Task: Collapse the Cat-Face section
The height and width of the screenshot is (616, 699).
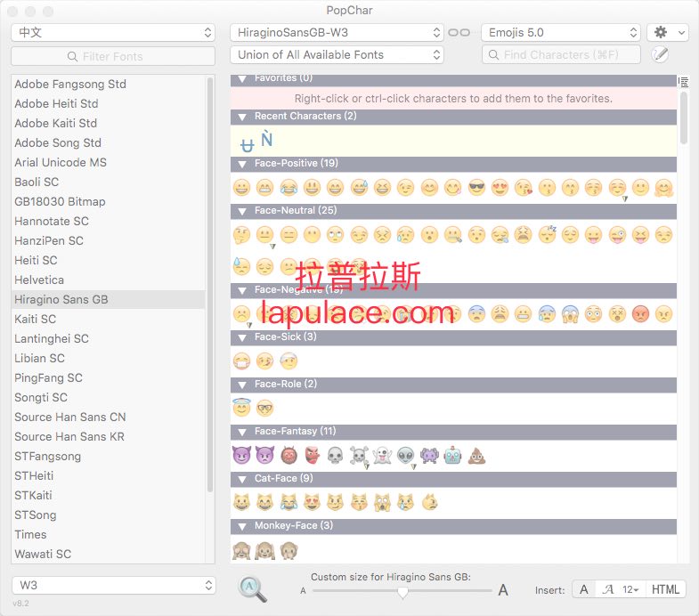Action: pyautogui.click(x=242, y=479)
